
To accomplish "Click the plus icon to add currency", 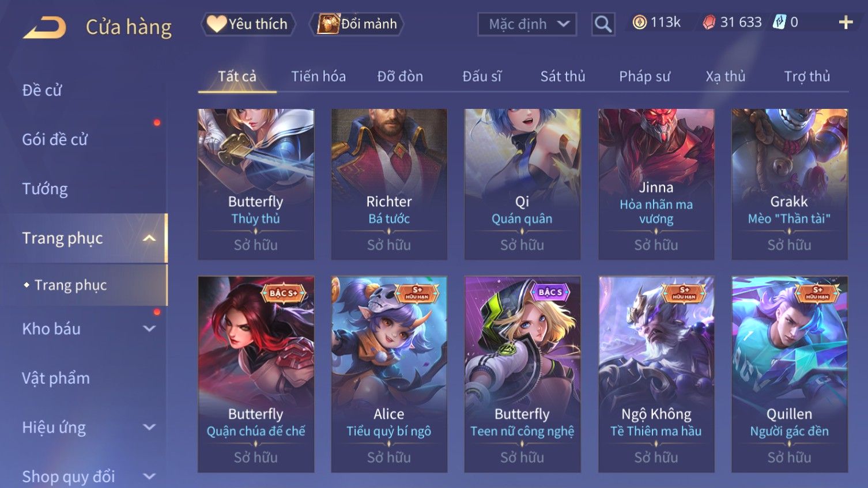I will pos(846,22).
